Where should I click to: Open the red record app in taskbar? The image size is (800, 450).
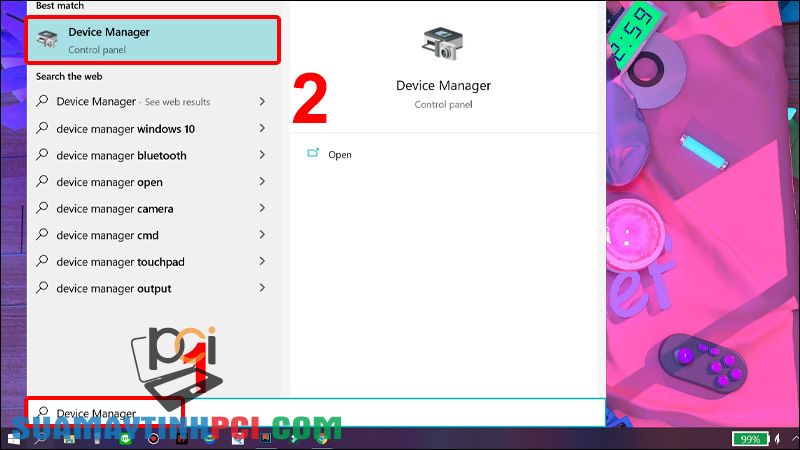tap(153, 439)
